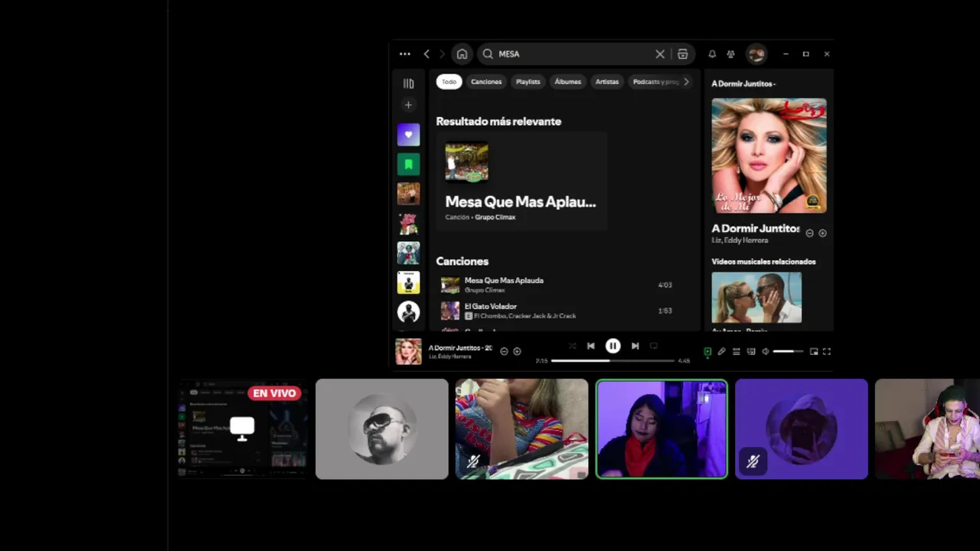Open sidebar playlist with white circular avatar

pyautogui.click(x=408, y=311)
